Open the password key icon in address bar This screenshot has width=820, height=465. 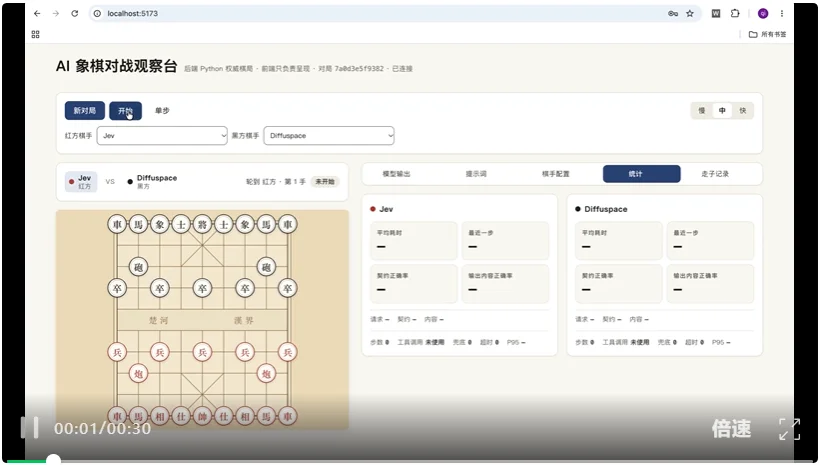[673, 14]
